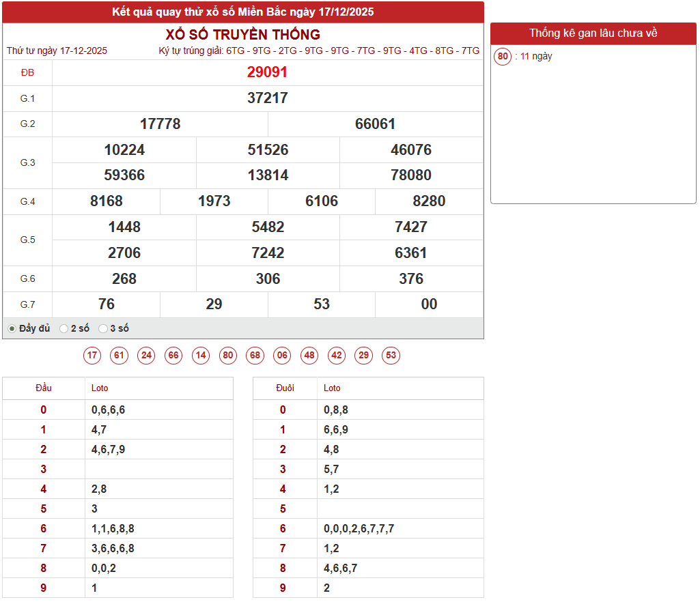
Task: Select the circled number 24 badge
Action: tap(146, 356)
